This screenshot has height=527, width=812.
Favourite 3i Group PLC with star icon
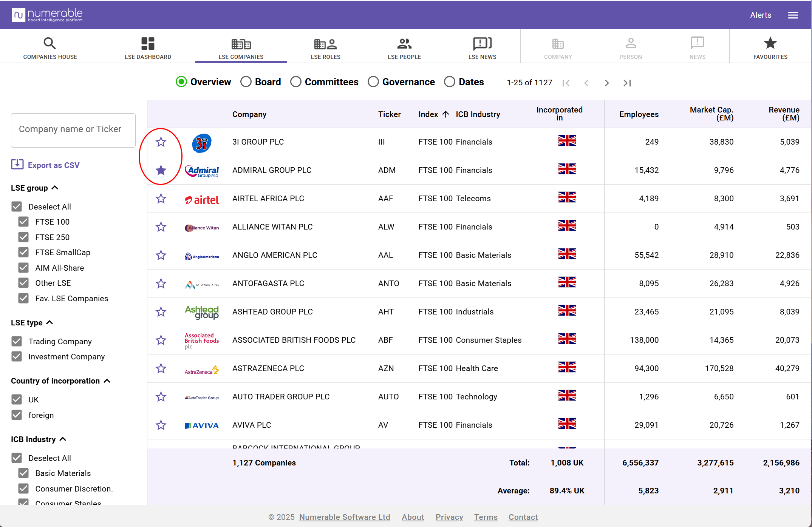point(161,142)
